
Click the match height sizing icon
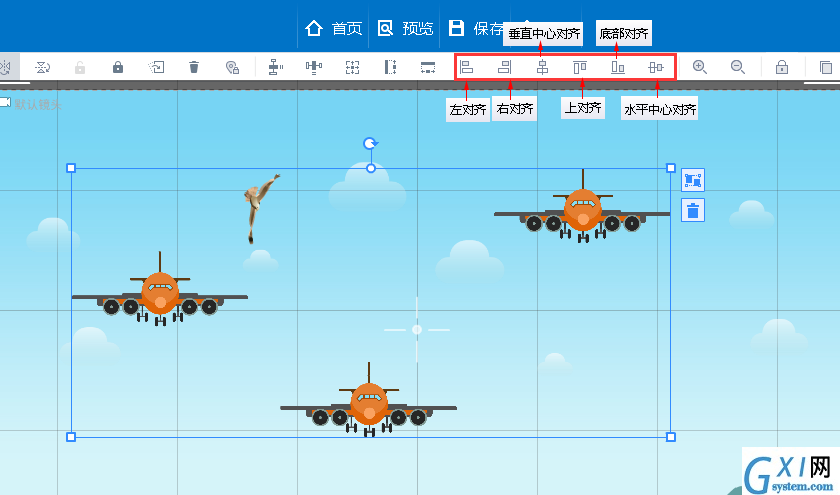(x=391, y=67)
